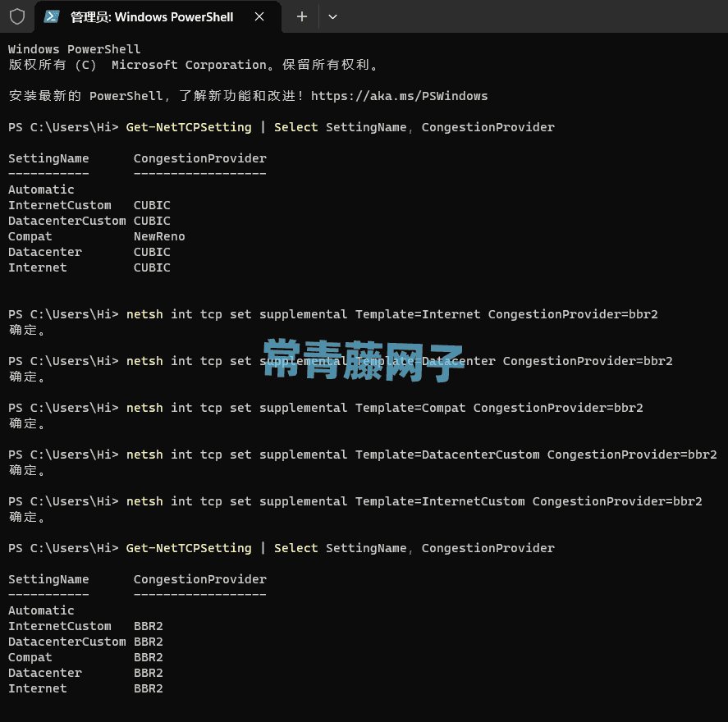The image size is (728, 722).
Task: Click the InternetCustom row showing CUBIC
Action: point(89,205)
